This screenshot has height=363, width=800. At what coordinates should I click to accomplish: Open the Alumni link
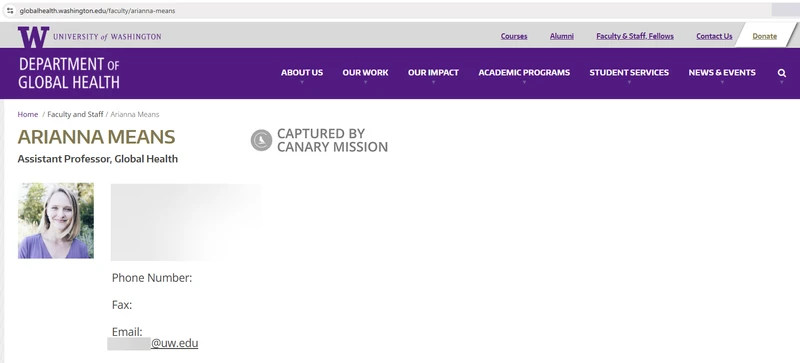coord(562,36)
